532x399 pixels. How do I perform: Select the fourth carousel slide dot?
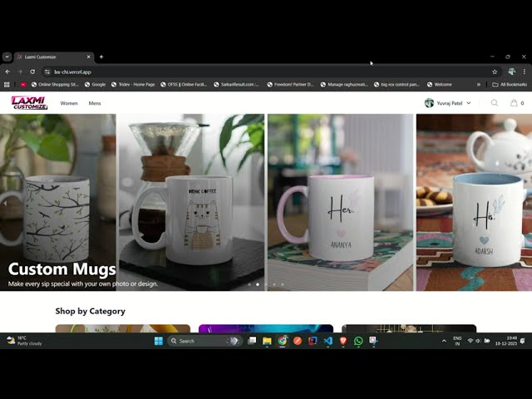click(x=274, y=284)
